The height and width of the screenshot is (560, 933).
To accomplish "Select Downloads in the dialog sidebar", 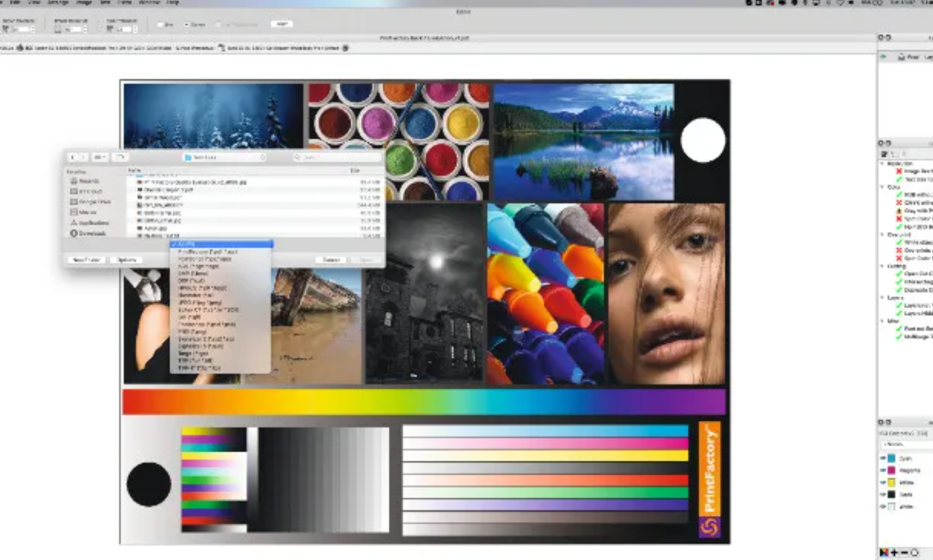I will pyautogui.click(x=87, y=234).
